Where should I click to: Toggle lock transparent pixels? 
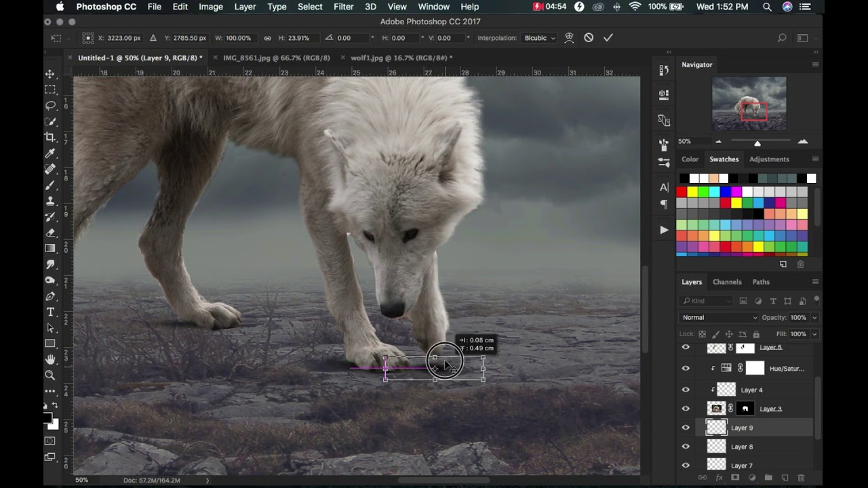pyautogui.click(x=702, y=334)
